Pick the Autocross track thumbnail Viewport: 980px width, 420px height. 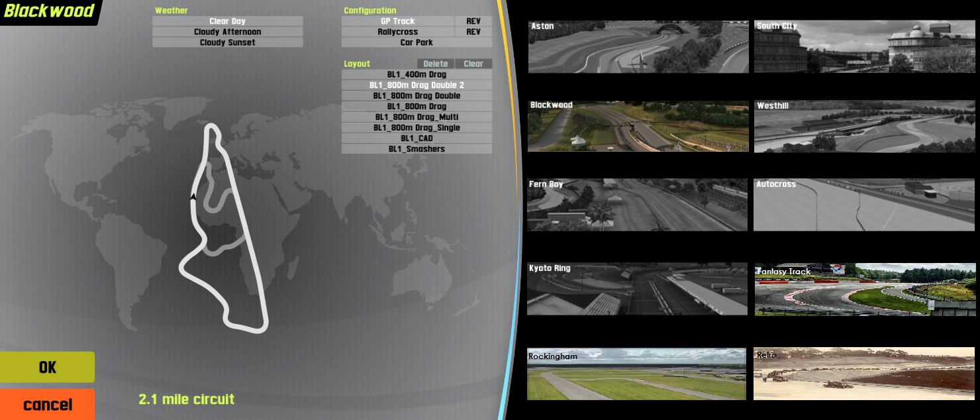click(865, 205)
